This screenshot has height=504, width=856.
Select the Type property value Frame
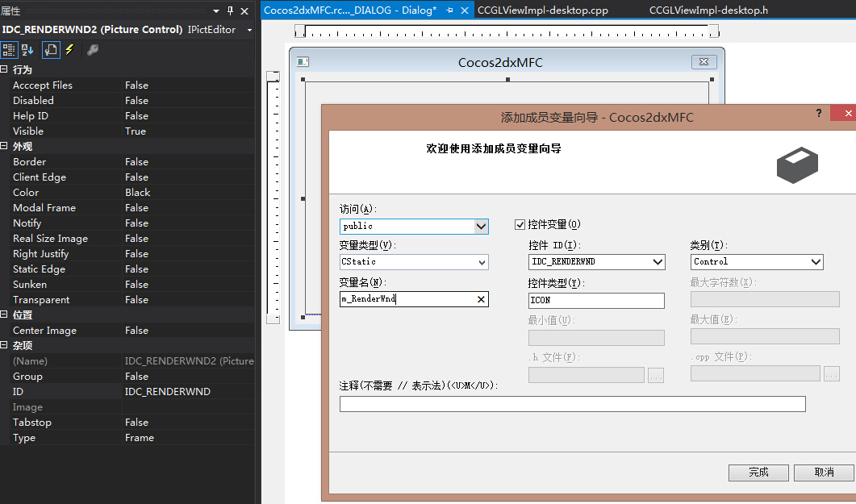[188, 437]
